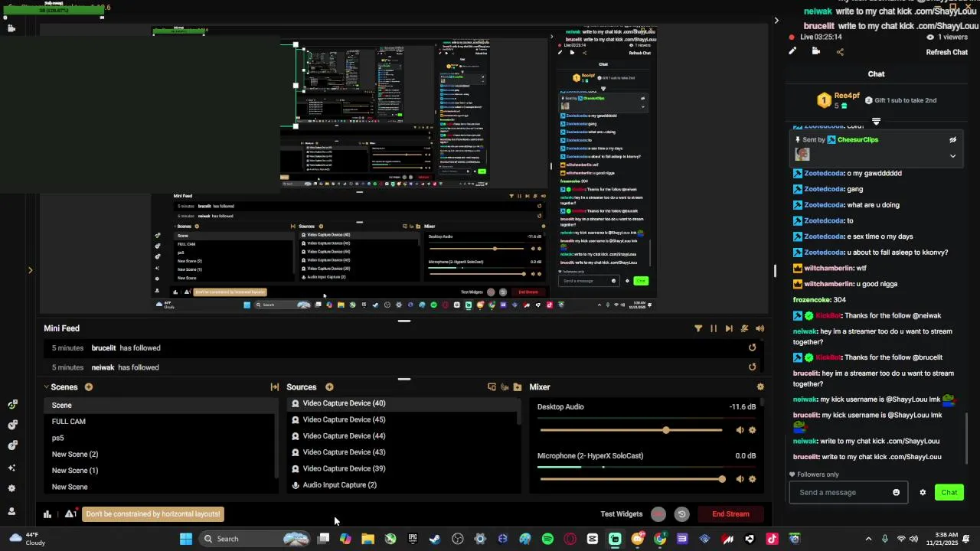
Task: Filter the Mini Feed events
Action: click(x=698, y=328)
